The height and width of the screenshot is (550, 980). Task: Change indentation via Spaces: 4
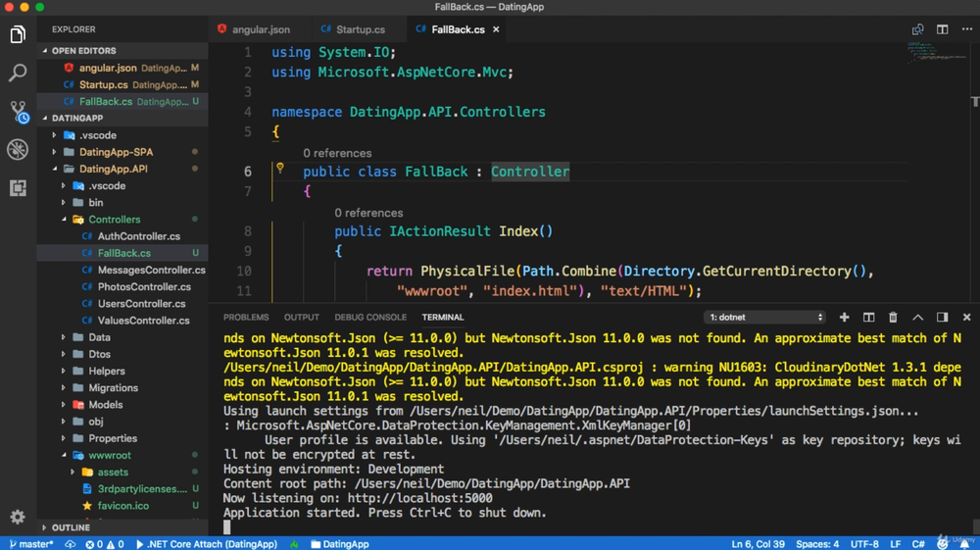(817, 544)
